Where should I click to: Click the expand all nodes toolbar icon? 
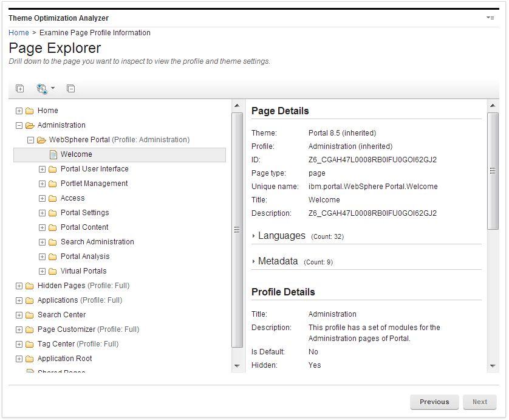pyautogui.click(x=19, y=89)
